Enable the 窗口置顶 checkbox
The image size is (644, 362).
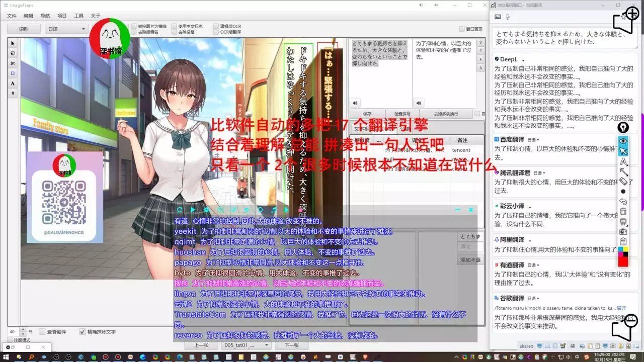click(x=462, y=29)
